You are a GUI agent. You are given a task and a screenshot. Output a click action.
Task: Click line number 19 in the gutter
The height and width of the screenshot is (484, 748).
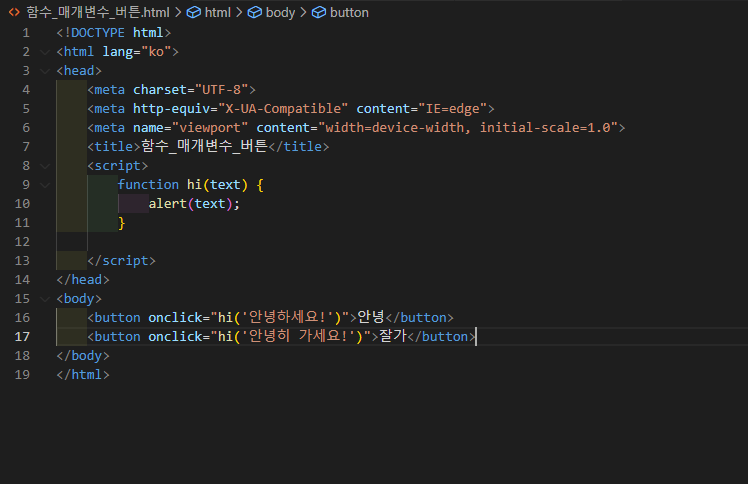[x=22, y=375]
